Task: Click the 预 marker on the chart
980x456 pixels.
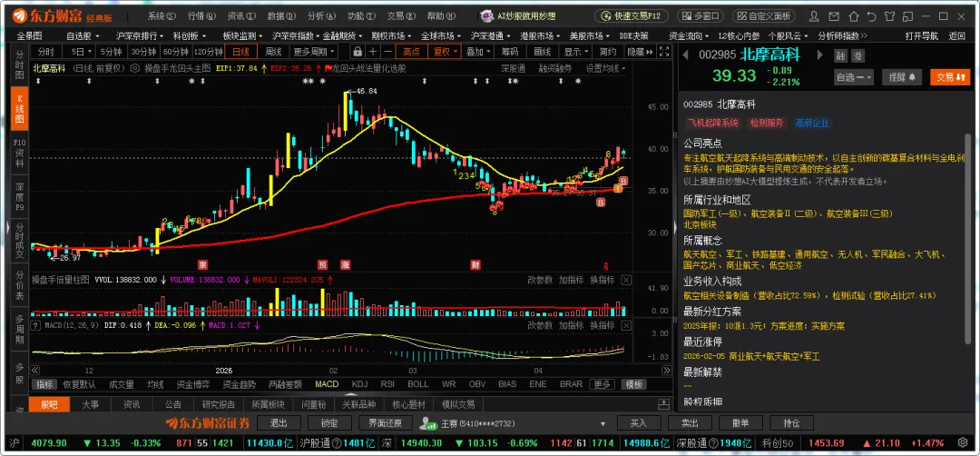Action: [322, 264]
